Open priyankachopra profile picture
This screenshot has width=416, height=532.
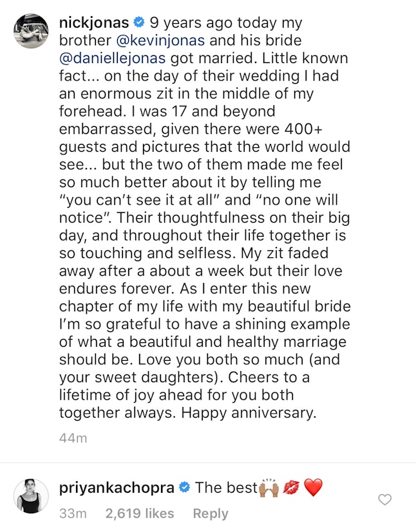(31, 496)
